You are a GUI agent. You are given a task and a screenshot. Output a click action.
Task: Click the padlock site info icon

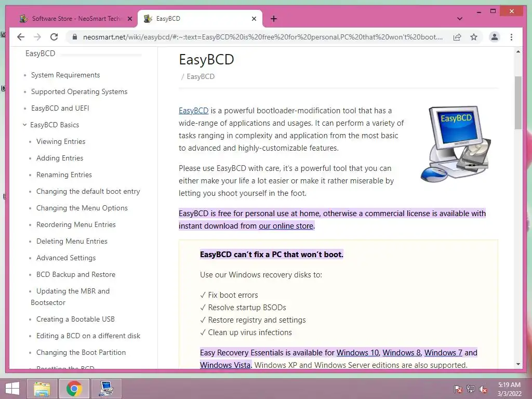pyautogui.click(x=75, y=37)
